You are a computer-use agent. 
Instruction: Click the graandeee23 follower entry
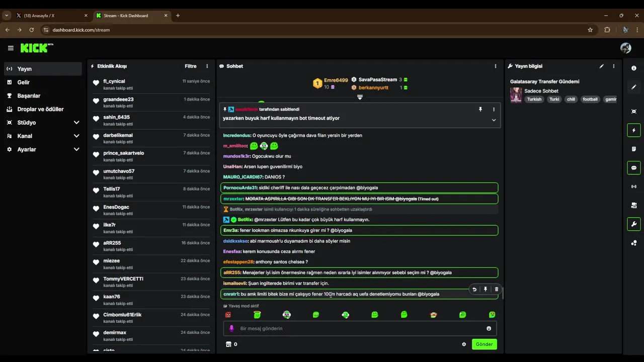click(x=151, y=102)
